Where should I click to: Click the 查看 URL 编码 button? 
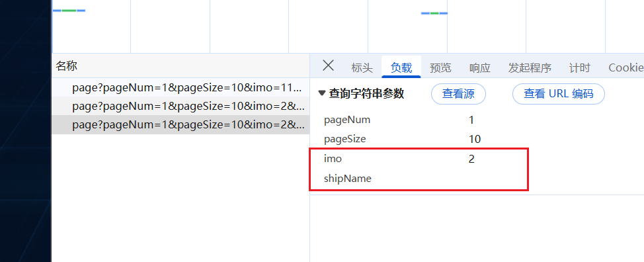pos(559,94)
